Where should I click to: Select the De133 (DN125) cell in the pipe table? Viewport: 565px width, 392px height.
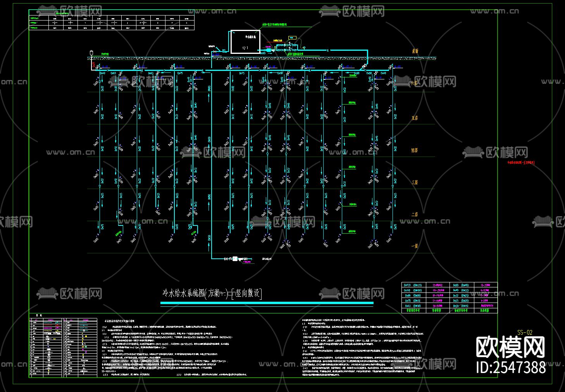tap(413, 285)
